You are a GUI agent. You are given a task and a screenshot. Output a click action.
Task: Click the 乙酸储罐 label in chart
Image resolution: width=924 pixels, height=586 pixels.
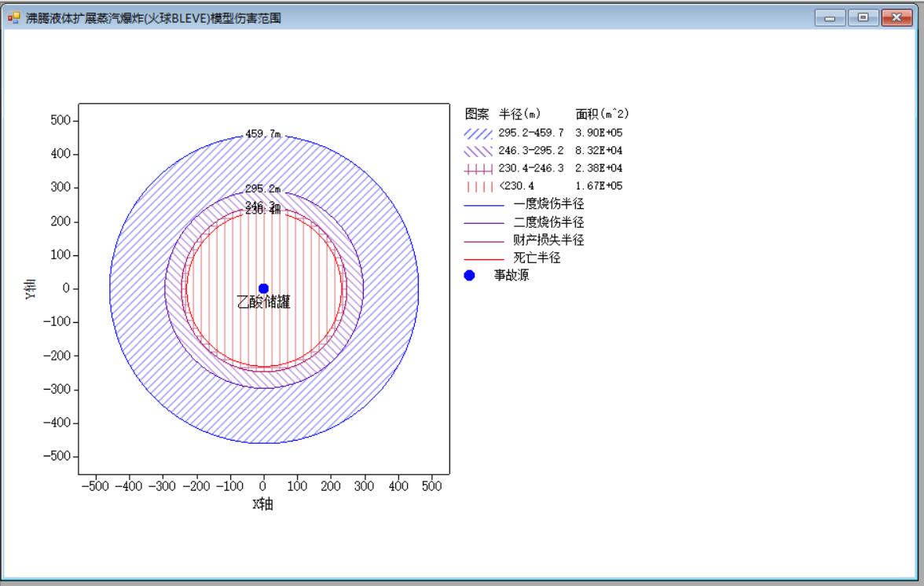[263, 302]
